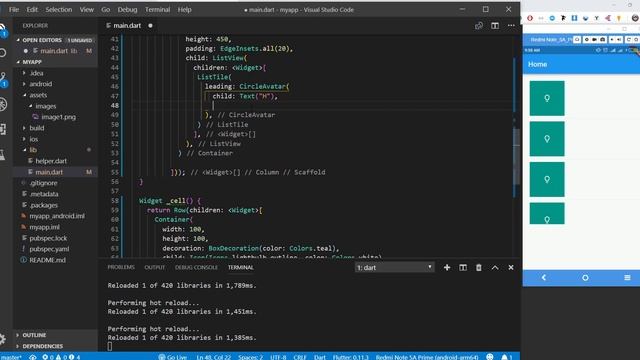Screen dimensions: 640x360
Task: Open the Explorer view in activity bar
Action: tap(3, 30)
